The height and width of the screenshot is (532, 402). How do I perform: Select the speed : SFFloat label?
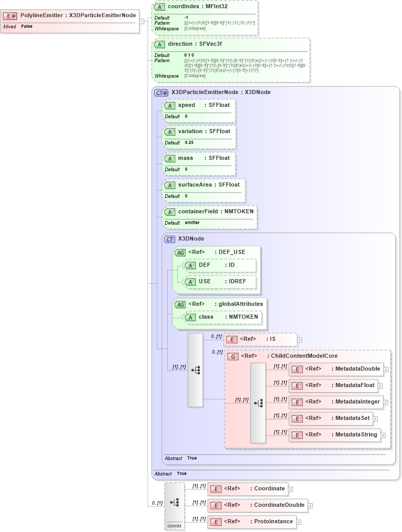coord(204,105)
